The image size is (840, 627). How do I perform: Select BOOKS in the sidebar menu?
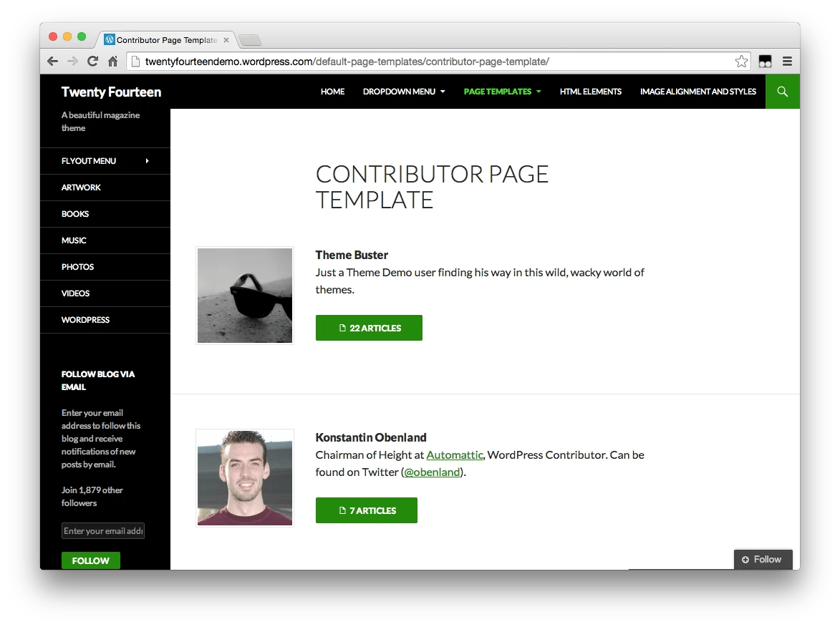[105, 213]
